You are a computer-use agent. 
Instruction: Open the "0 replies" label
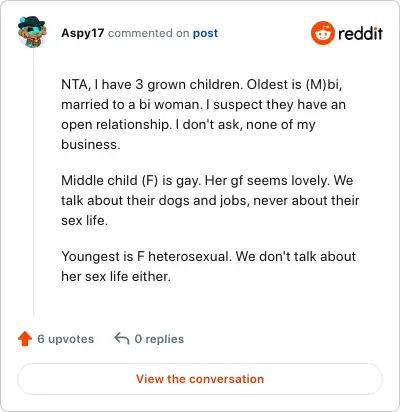(159, 339)
